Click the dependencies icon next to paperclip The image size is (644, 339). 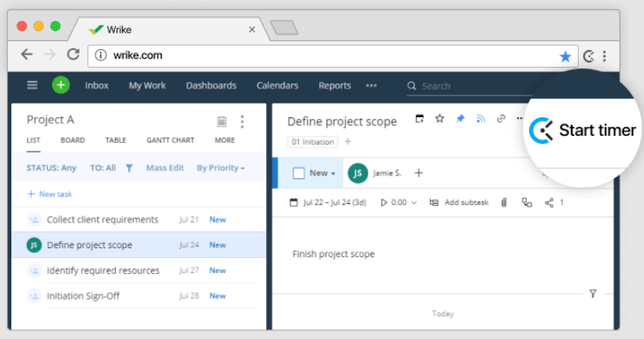pos(527,202)
